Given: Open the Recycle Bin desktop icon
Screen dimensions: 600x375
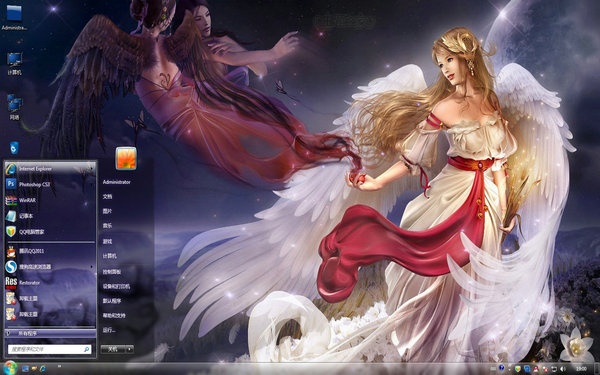Looking at the screenshot, I should tap(14, 148).
